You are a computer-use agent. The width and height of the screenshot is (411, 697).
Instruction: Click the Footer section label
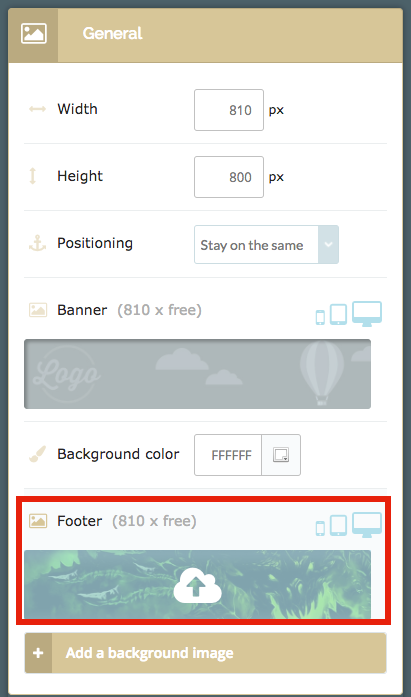(80, 521)
